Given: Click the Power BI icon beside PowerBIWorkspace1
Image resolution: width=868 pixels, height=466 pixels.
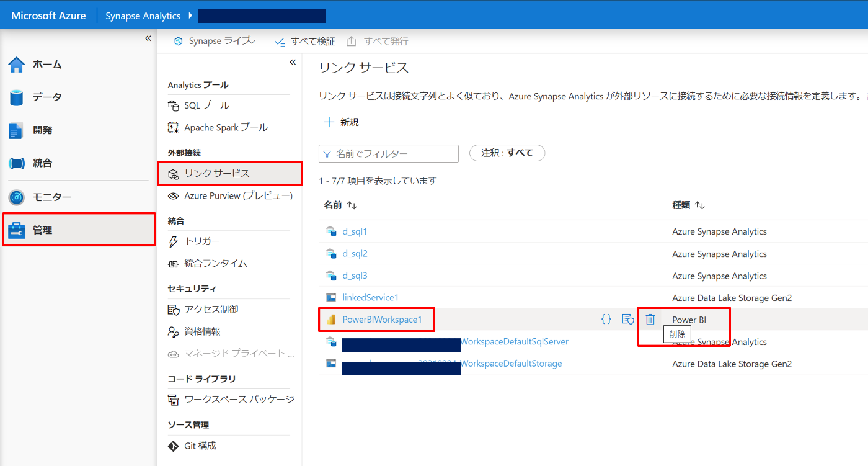Looking at the screenshot, I should coord(331,320).
